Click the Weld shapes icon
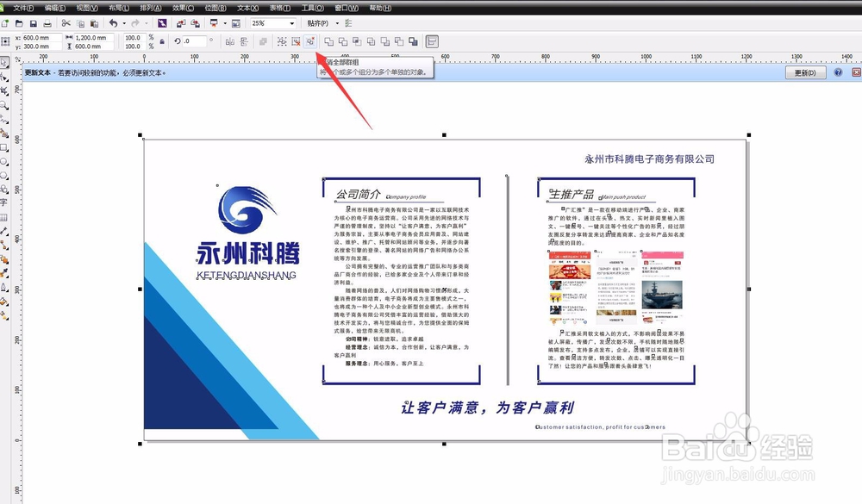862x504 pixels. [x=328, y=41]
